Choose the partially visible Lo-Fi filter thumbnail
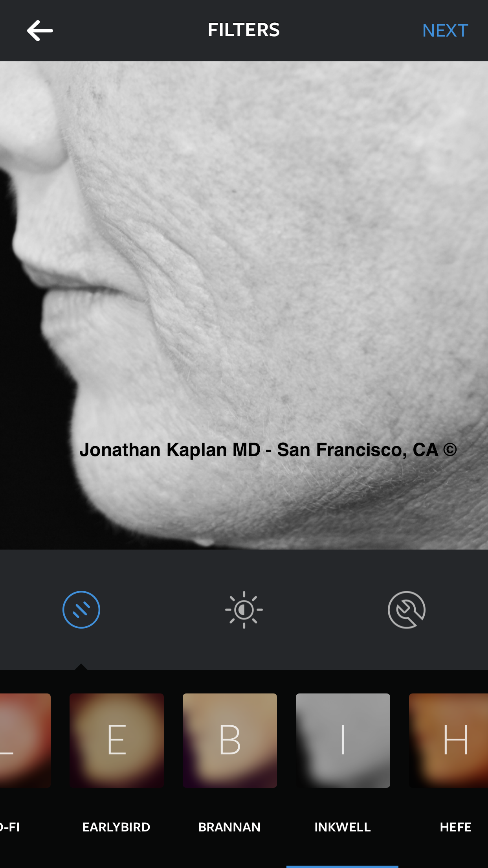The height and width of the screenshot is (868, 488). [x=25, y=741]
